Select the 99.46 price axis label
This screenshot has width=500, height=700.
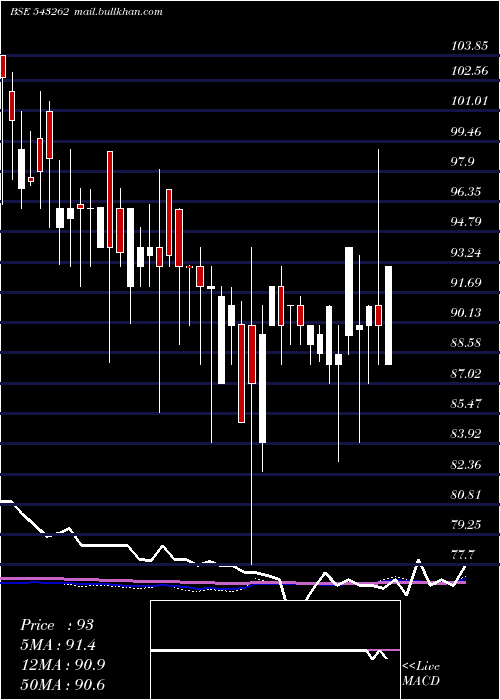[469, 131]
